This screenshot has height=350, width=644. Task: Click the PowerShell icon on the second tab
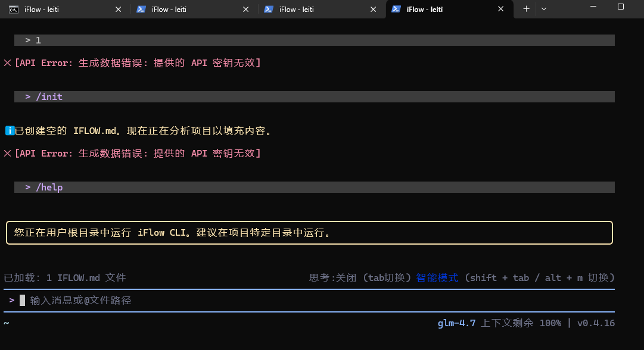141,10
